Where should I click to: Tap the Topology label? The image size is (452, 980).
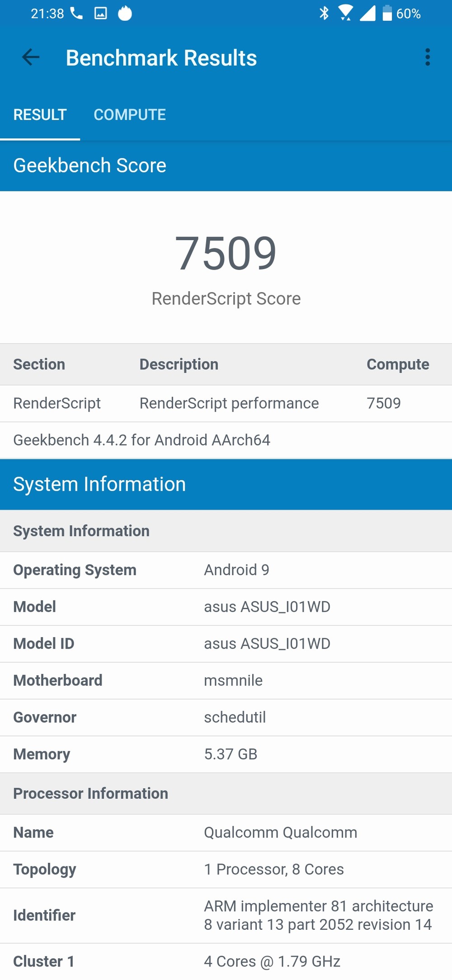45,870
